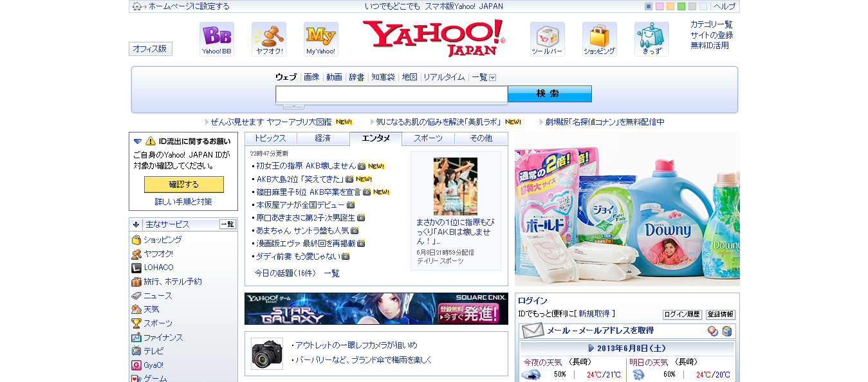Screen dimensions: 868x382
Task: Click the ショッピング sidebar service icon
Action: click(x=136, y=240)
